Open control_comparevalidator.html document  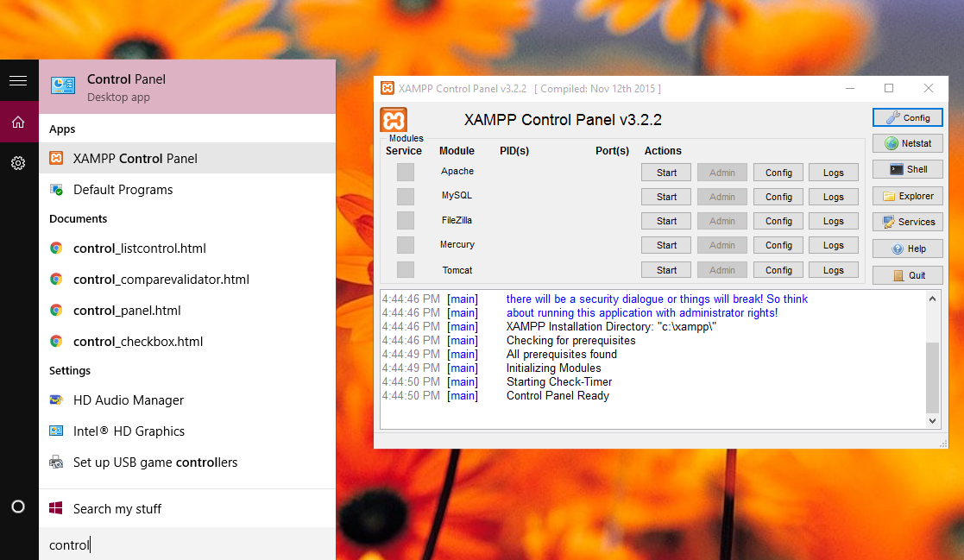click(187, 279)
